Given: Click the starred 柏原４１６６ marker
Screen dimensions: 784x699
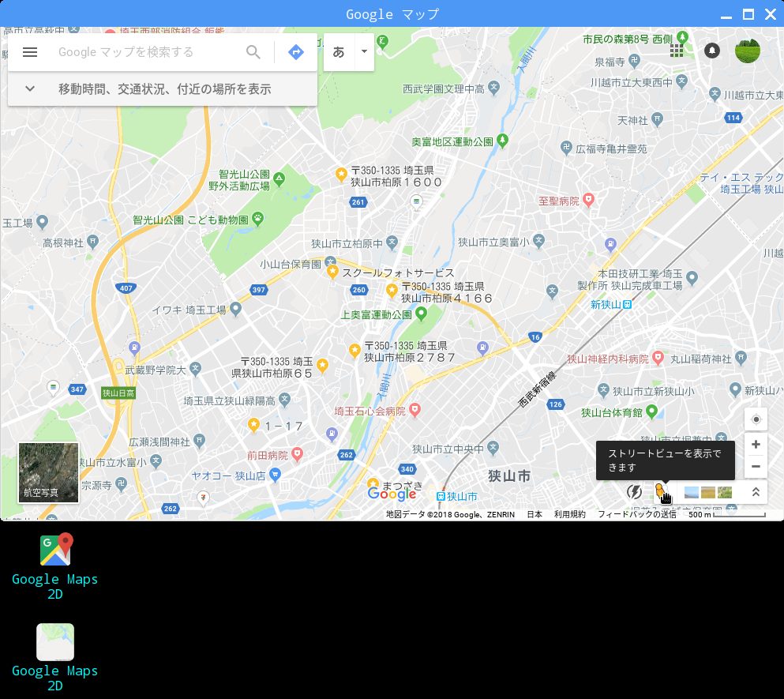Looking at the screenshot, I should (x=392, y=290).
